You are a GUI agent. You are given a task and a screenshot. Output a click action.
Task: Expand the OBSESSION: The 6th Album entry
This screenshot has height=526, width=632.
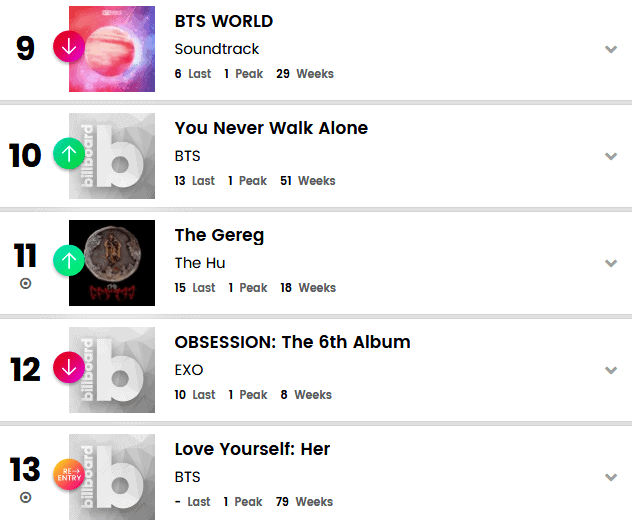tap(610, 370)
